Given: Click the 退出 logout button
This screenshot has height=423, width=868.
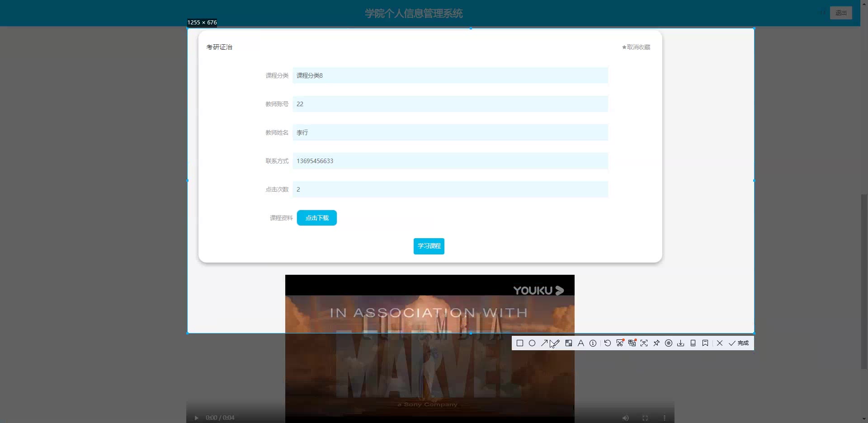Looking at the screenshot, I should tap(841, 13).
